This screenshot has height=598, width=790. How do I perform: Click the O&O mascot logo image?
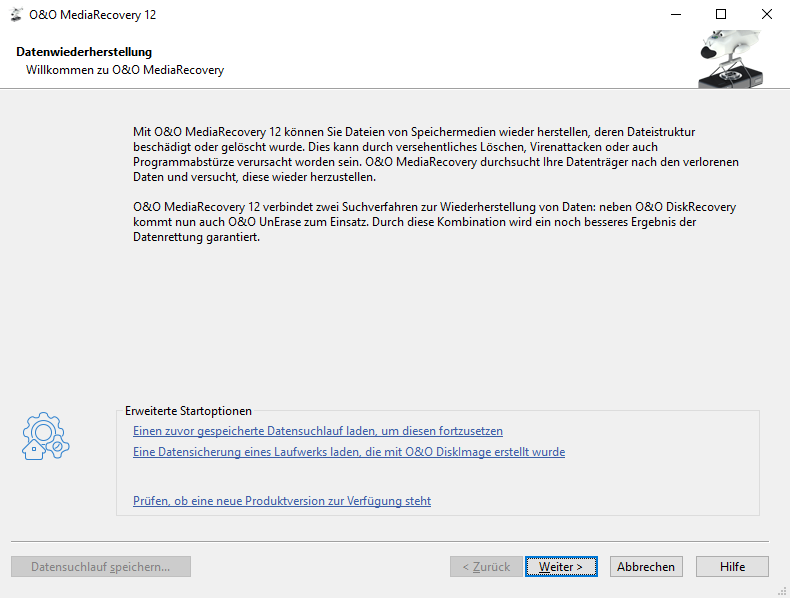731,58
